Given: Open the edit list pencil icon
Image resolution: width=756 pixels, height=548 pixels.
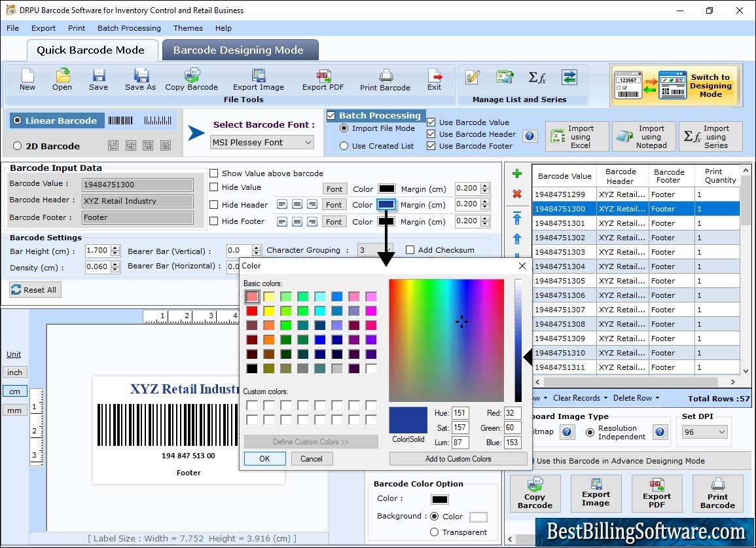Looking at the screenshot, I should click(473, 77).
